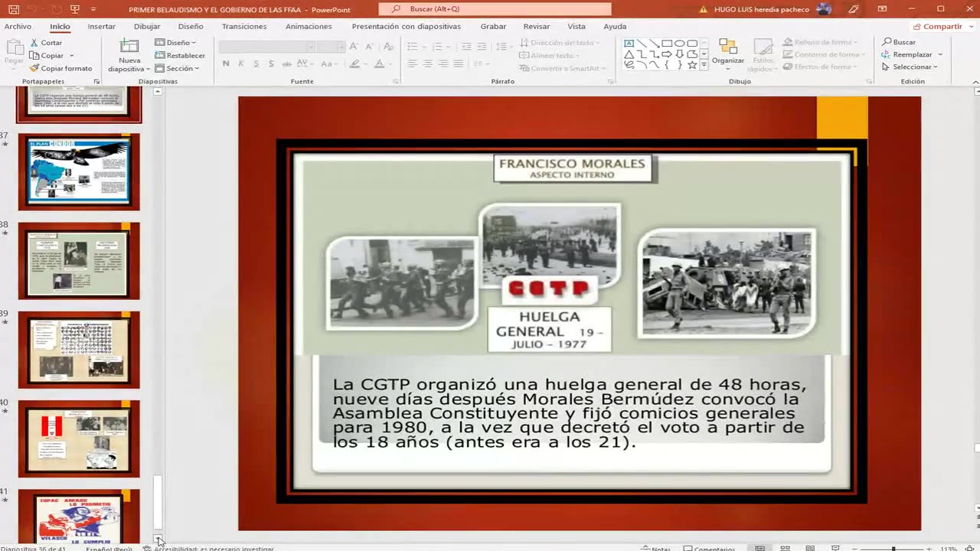Click the zoom slider handle
The width and height of the screenshot is (980, 551).
coord(893,548)
